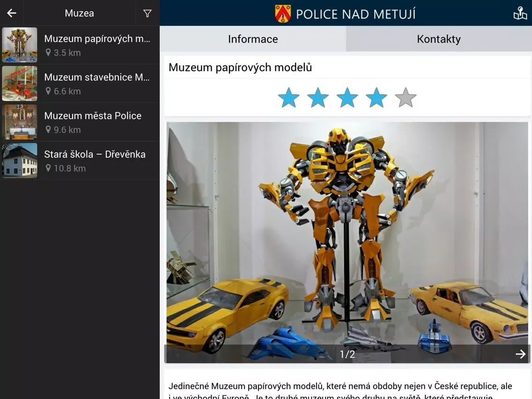Select Muzeum papírových m... list item
Screen dimensions: 532x399
coord(80,45)
